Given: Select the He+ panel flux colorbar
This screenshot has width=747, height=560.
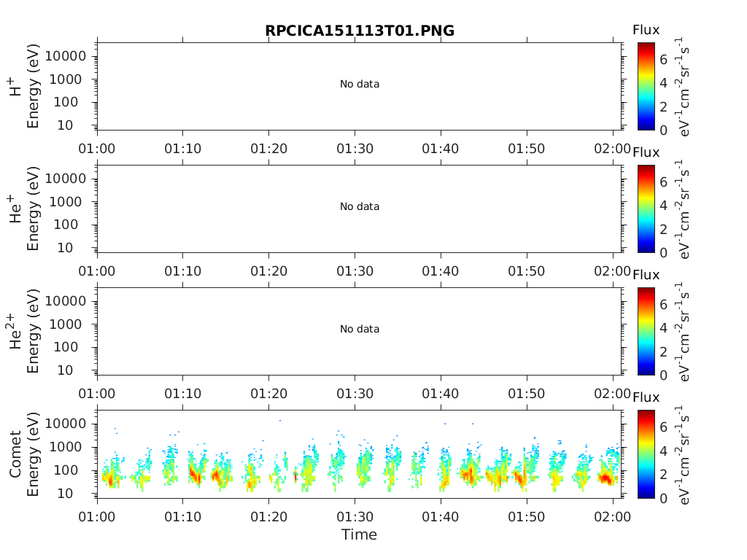Looking at the screenshot, I should click(x=647, y=209).
